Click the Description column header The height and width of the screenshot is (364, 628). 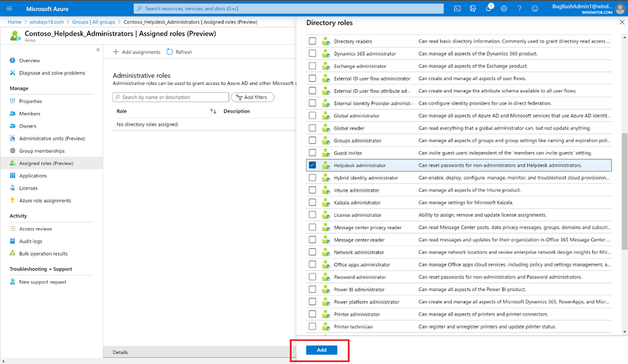point(237,111)
